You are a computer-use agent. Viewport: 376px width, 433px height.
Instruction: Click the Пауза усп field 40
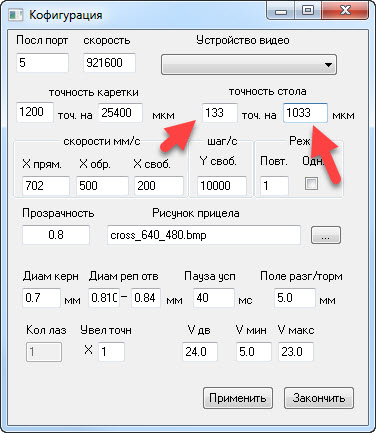(214, 298)
